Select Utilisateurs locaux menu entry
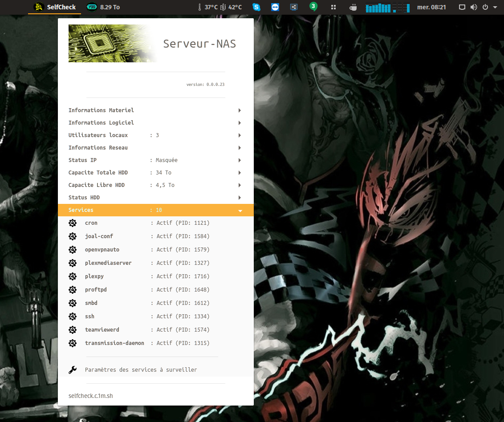Viewport: 504px width, 422px height. [x=155, y=135]
